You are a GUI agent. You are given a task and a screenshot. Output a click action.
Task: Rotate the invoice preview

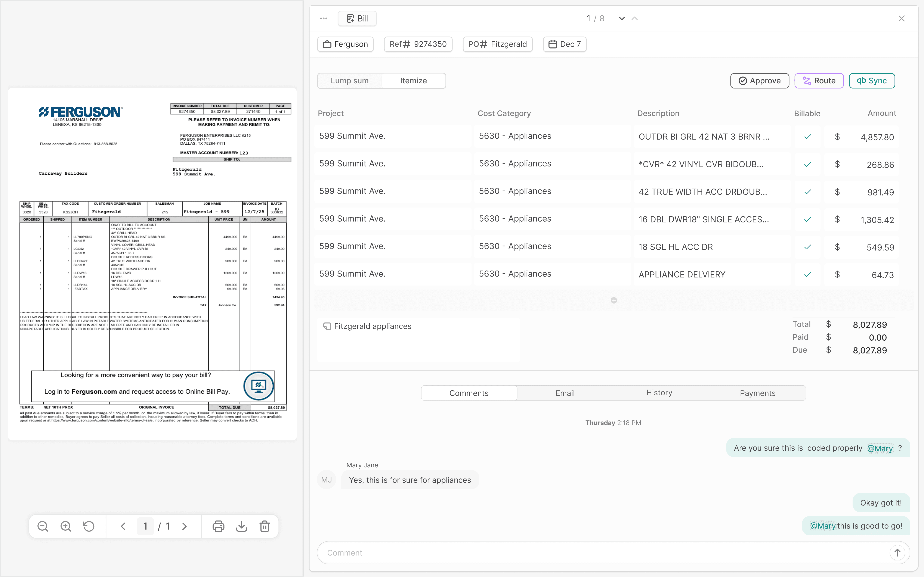(89, 526)
